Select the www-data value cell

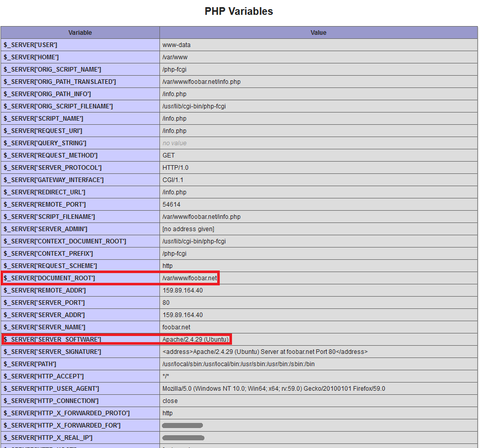pos(176,45)
